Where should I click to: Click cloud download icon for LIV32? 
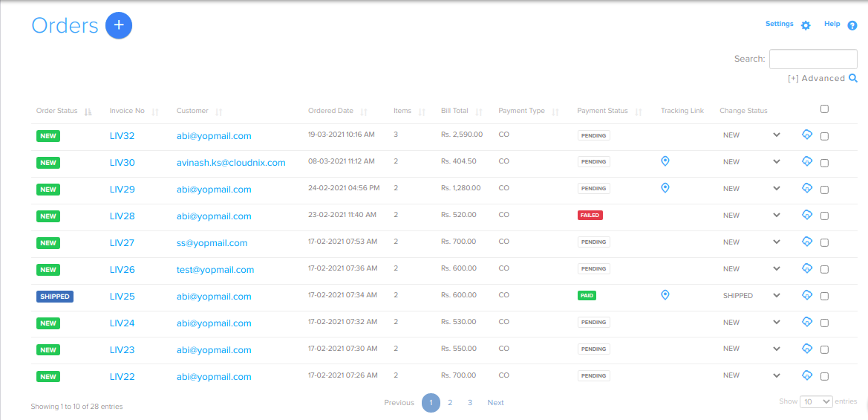coord(806,135)
